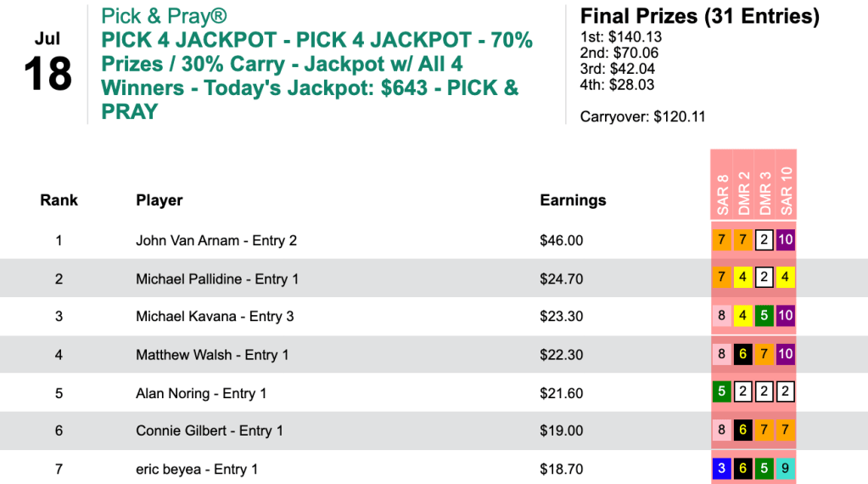
Task: Click eric beyea's teal 9 pick box
Action: click(x=786, y=469)
